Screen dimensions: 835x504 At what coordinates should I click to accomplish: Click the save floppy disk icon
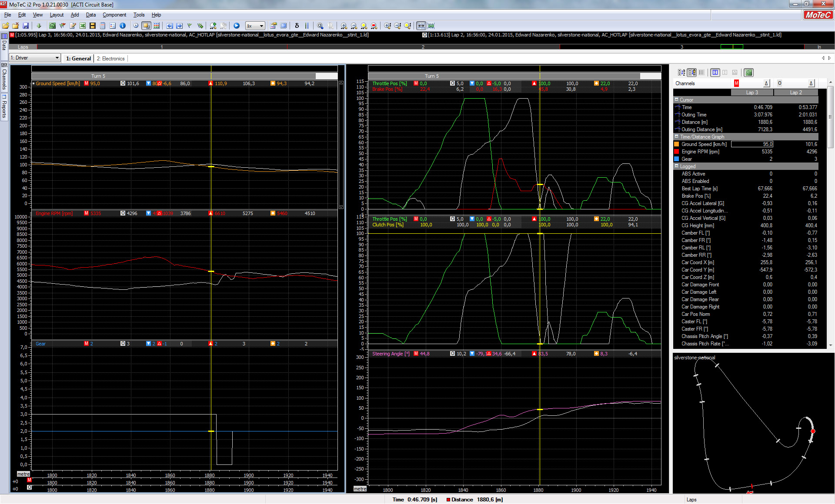coord(26,26)
